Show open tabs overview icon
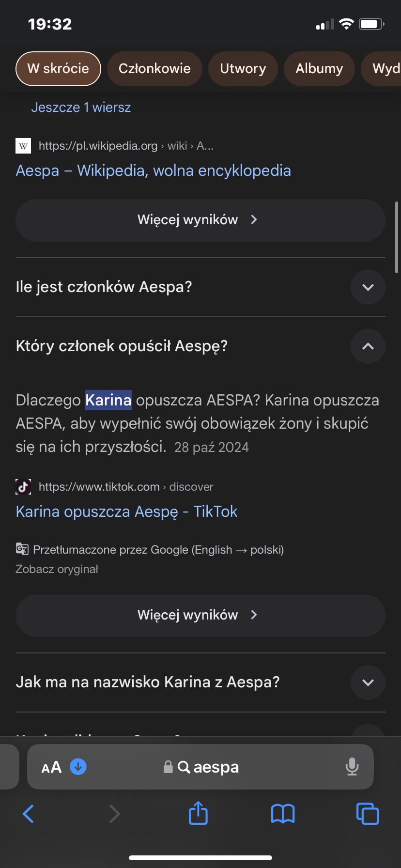The height and width of the screenshot is (868, 401). click(368, 814)
